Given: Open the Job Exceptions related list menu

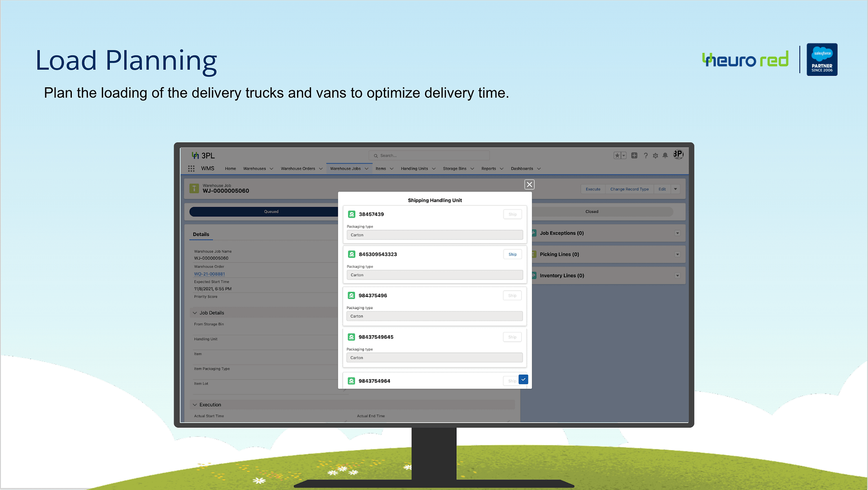Looking at the screenshot, I should (x=677, y=233).
